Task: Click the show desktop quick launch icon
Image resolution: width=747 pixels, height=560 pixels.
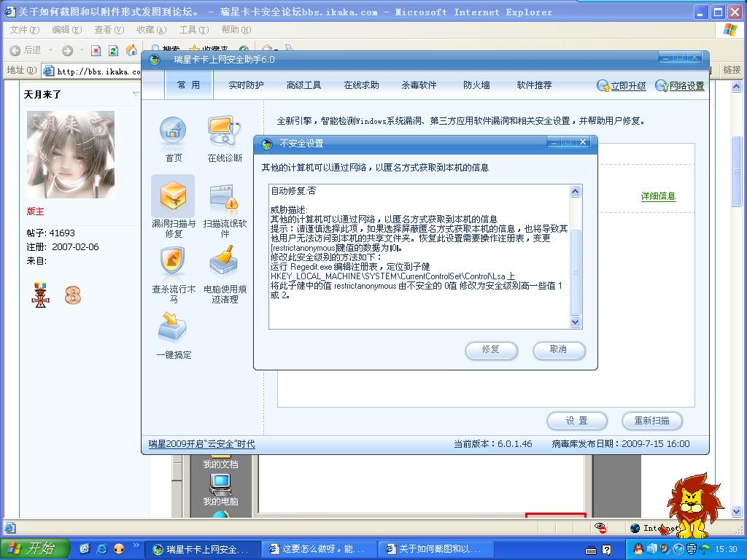Action: tap(85, 549)
